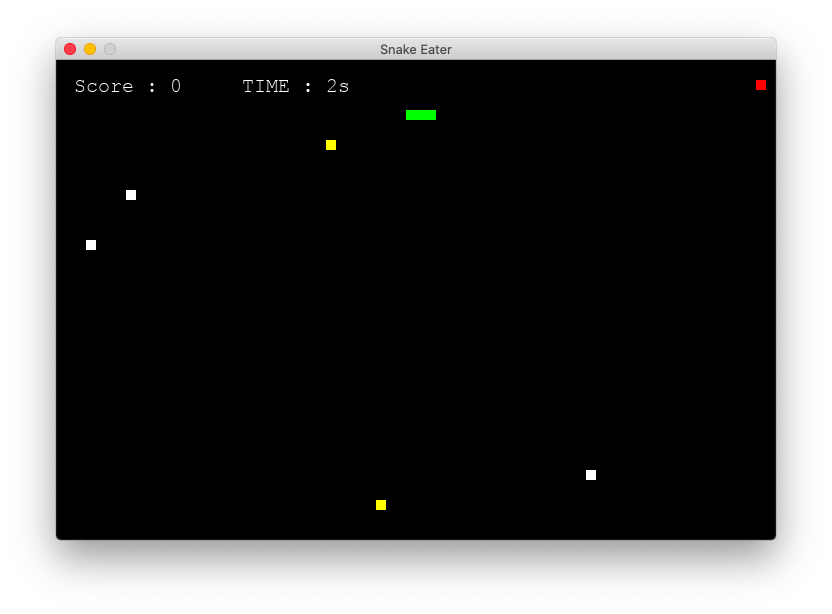Click the white square near the bottom right
Screen dimensions: 832x614
590,475
